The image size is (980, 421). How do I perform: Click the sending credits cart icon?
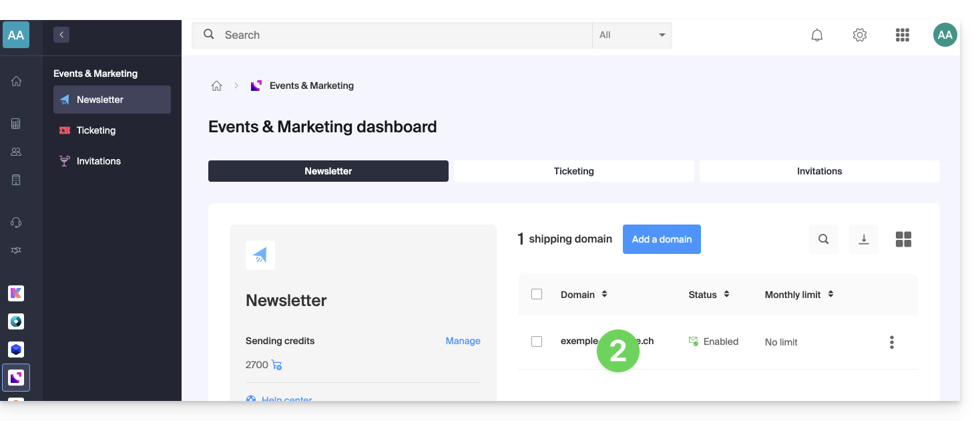pyautogui.click(x=276, y=365)
